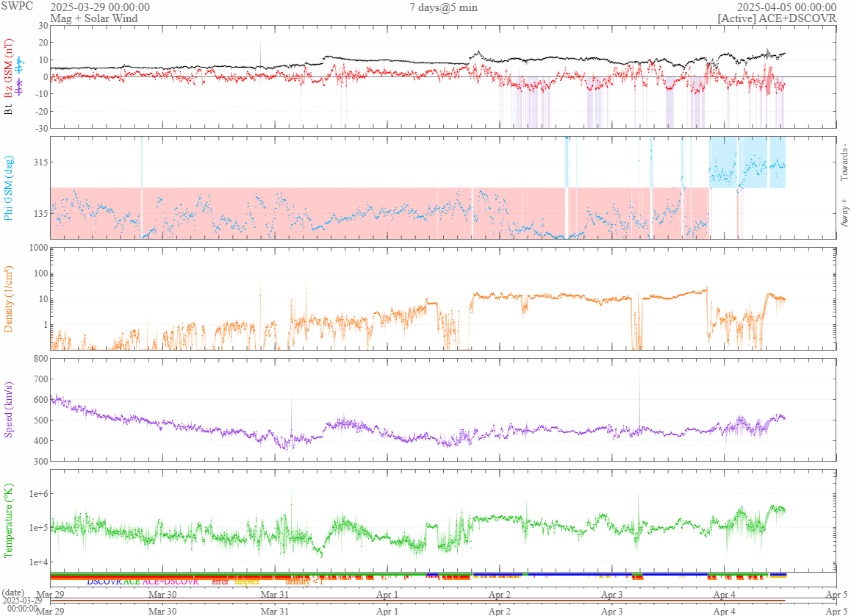Click the orange density < 1 legend entry

coord(304,581)
